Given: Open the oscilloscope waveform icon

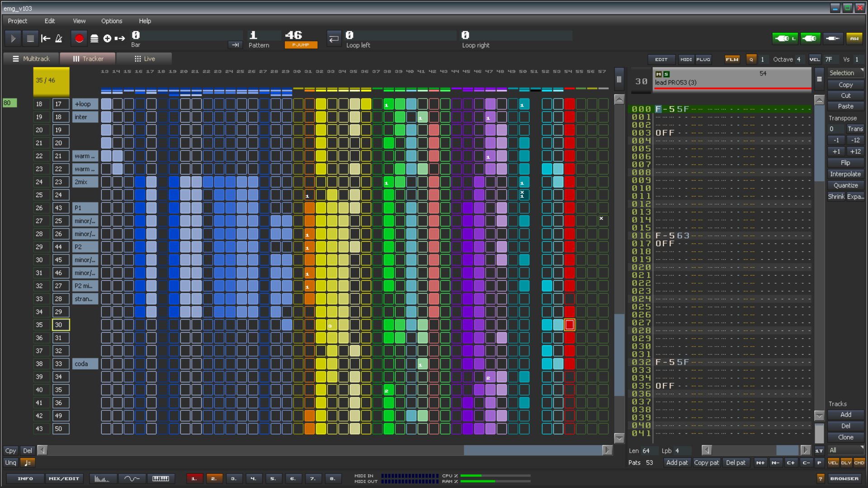Looking at the screenshot, I should click(x=132, y=479).
